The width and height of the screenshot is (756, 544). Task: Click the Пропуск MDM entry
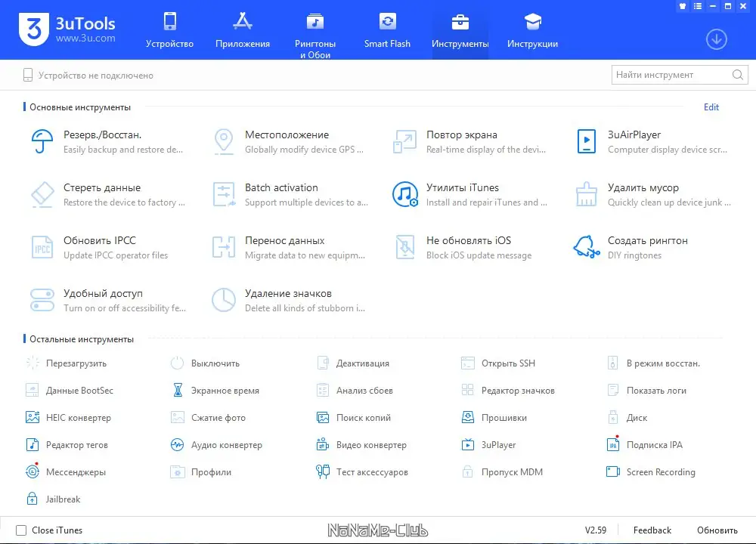502,471
